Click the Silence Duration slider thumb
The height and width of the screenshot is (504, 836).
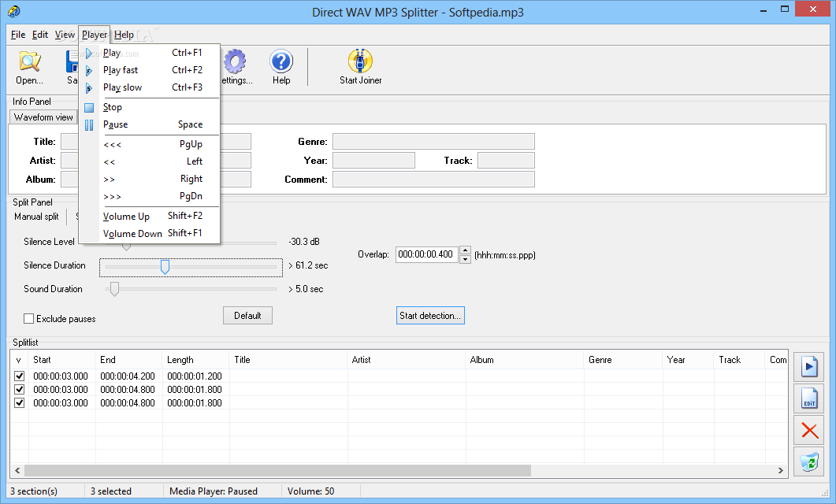tap(165, 266)
